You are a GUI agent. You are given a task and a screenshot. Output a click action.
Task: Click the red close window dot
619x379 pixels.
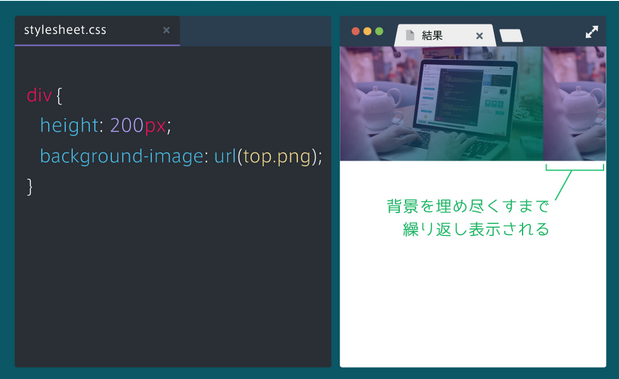[355, 31]
